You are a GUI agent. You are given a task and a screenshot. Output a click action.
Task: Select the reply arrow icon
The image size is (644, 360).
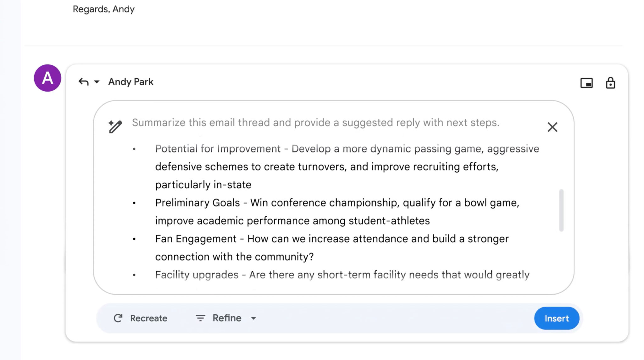pos(83,81)
